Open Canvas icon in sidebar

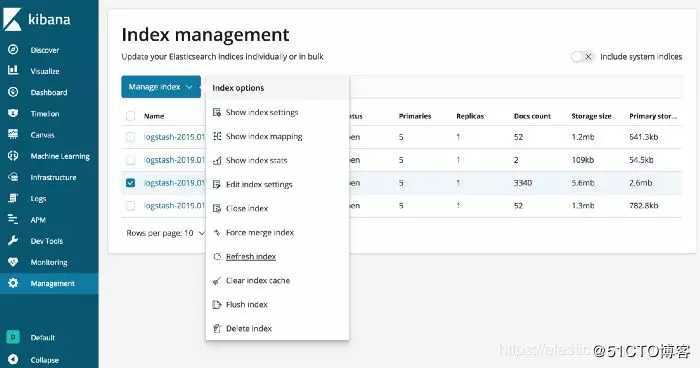pyautogui.click(x=13, y=134)
